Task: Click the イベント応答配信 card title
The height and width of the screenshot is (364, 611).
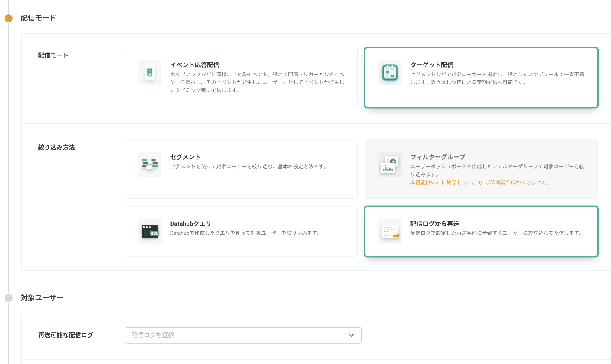Action: point(195,65)
